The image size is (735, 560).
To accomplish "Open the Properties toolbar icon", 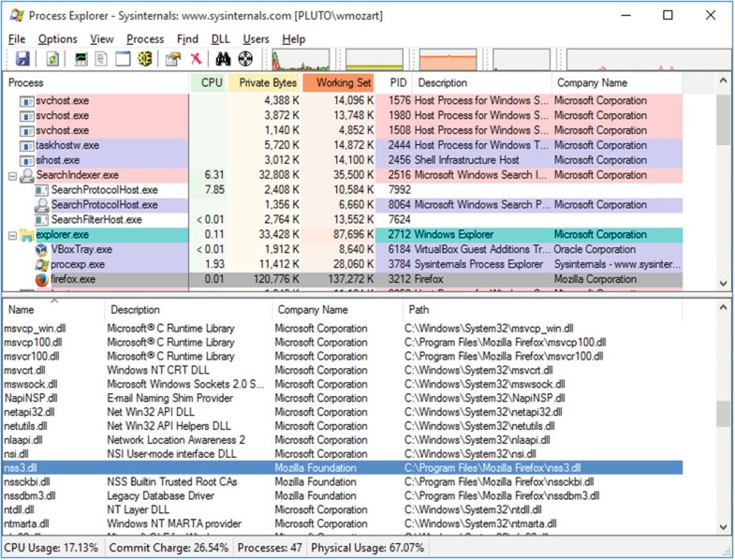I will click(173, 59).
